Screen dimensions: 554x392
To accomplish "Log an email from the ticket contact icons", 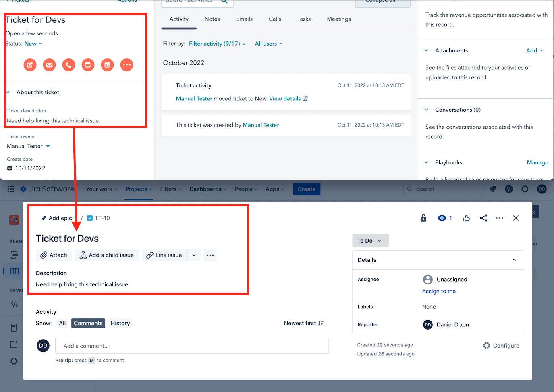I will pos(49,64).
